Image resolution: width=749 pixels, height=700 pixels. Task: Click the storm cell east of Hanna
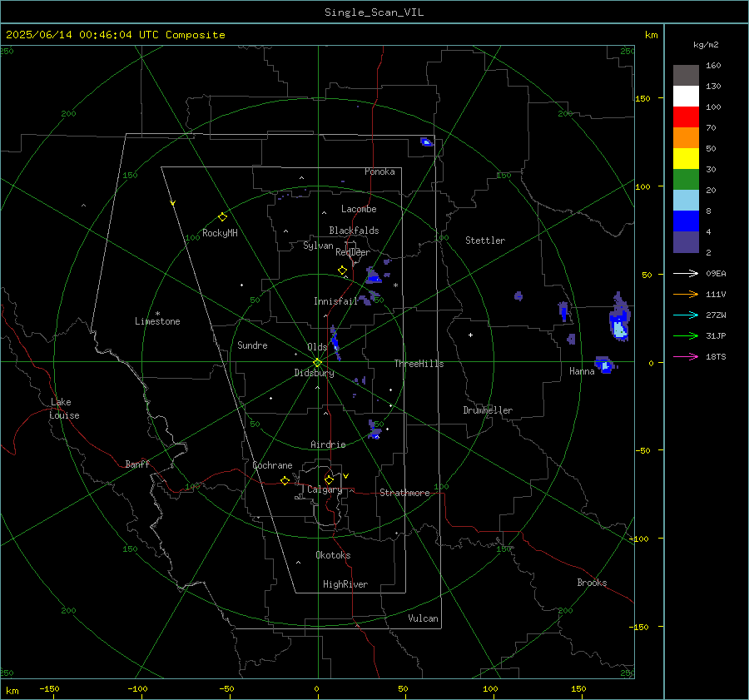pos(605,365)
